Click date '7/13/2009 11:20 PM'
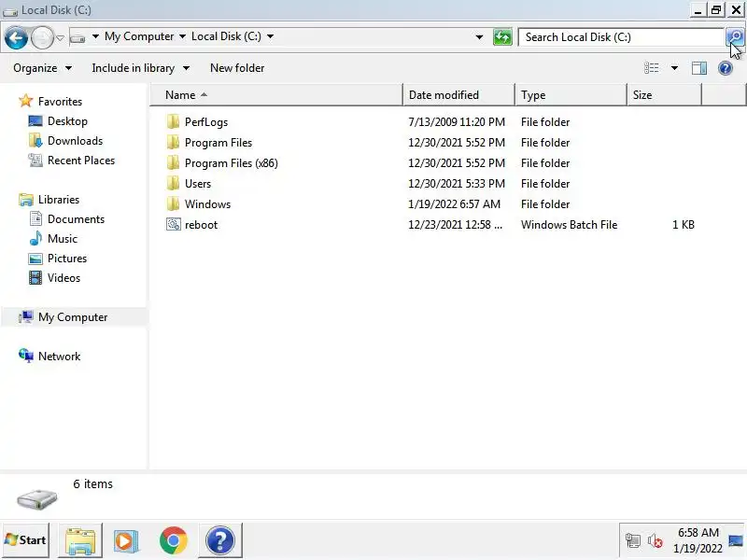The width and height of the screenshot is (747, 560). 457,122
